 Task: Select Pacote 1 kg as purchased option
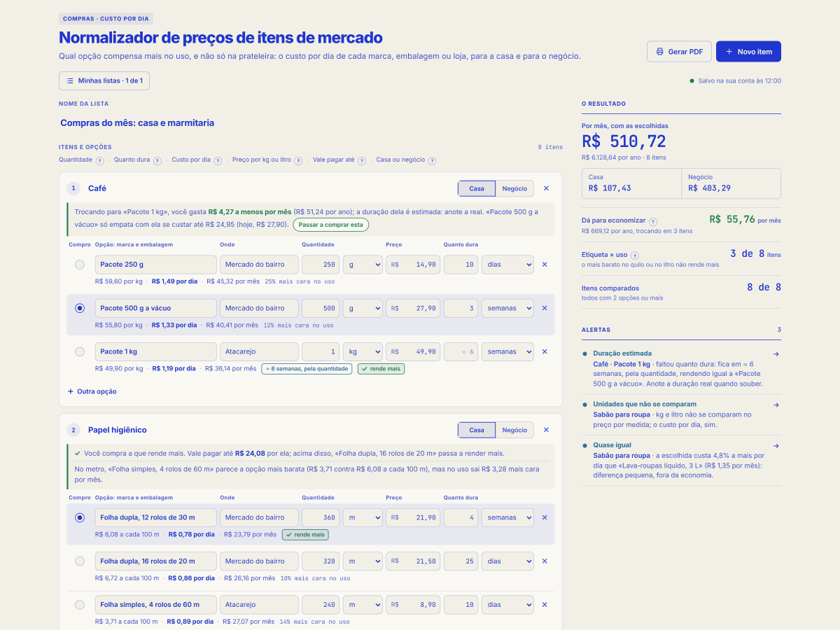(x=80, y=351)
